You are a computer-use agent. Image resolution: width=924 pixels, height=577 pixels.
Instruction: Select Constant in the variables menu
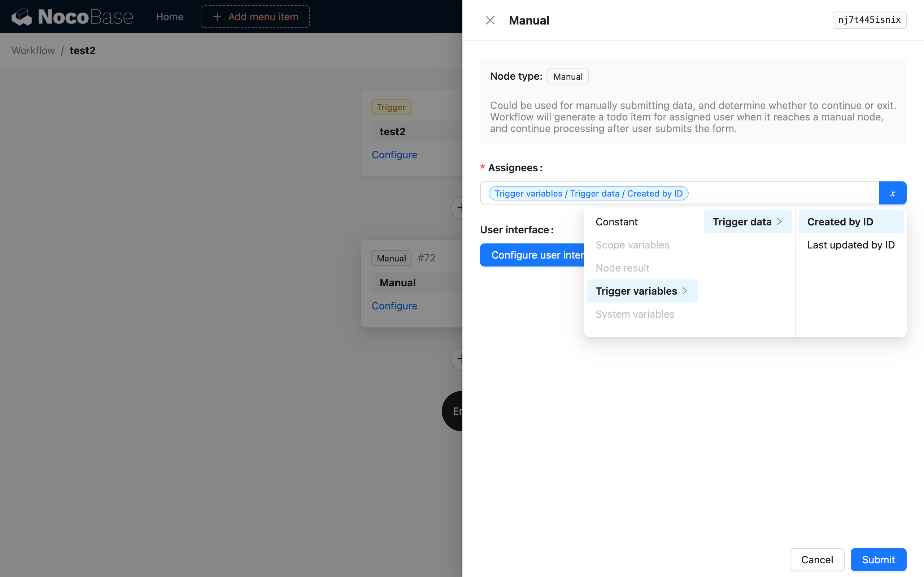[616, 221]
